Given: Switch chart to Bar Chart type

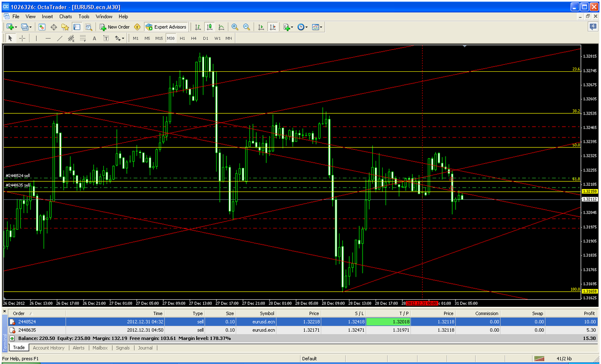Looking at the screenshot, I should coord(198,27).
